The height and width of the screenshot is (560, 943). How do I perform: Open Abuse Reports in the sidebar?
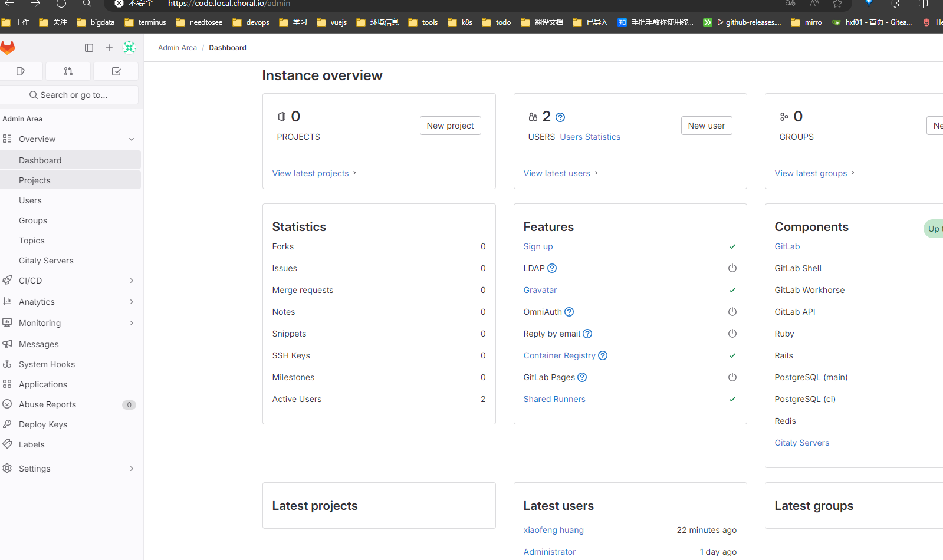coord(70,404)
